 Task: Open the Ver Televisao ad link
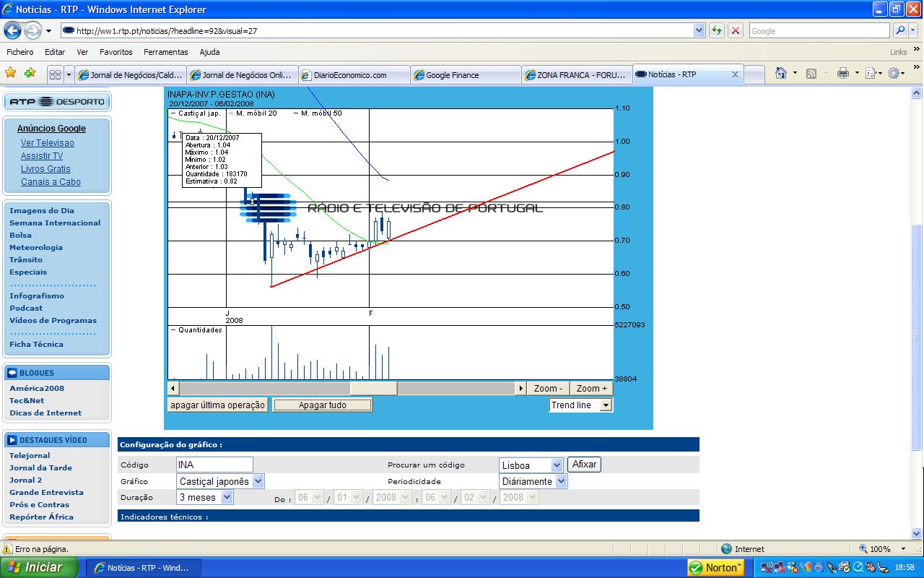[48, 143]
